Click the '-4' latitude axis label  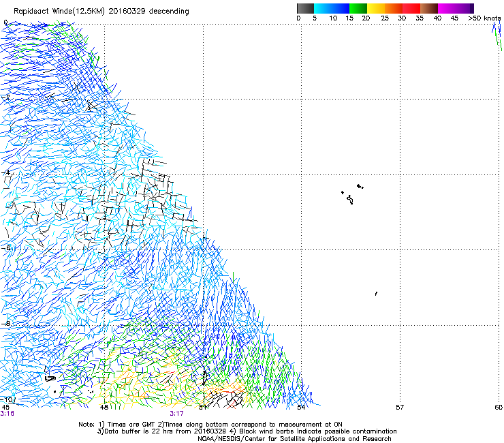tap(5, 172)
